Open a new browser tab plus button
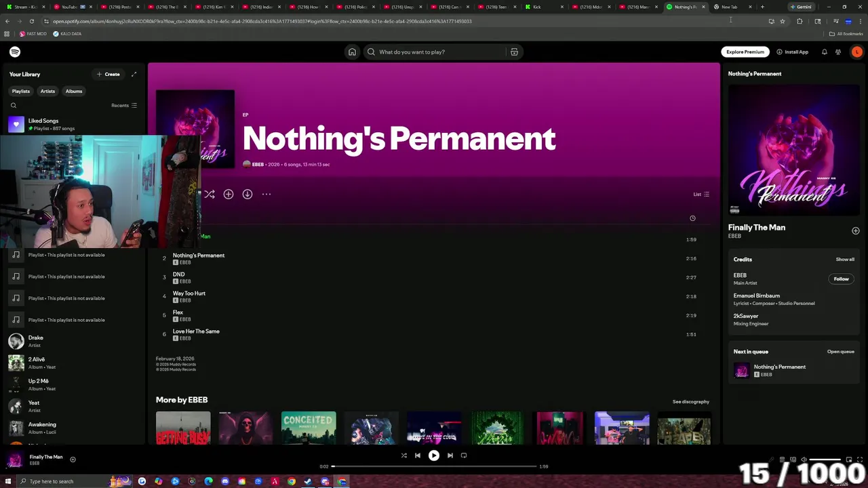Screen dimensions: 868x488 (x=762, y=7)
